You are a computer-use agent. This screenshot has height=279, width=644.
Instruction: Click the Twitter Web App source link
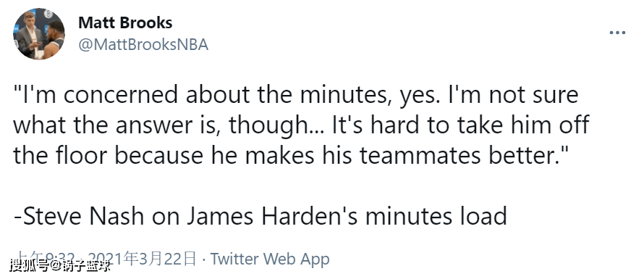pos(270,259)
